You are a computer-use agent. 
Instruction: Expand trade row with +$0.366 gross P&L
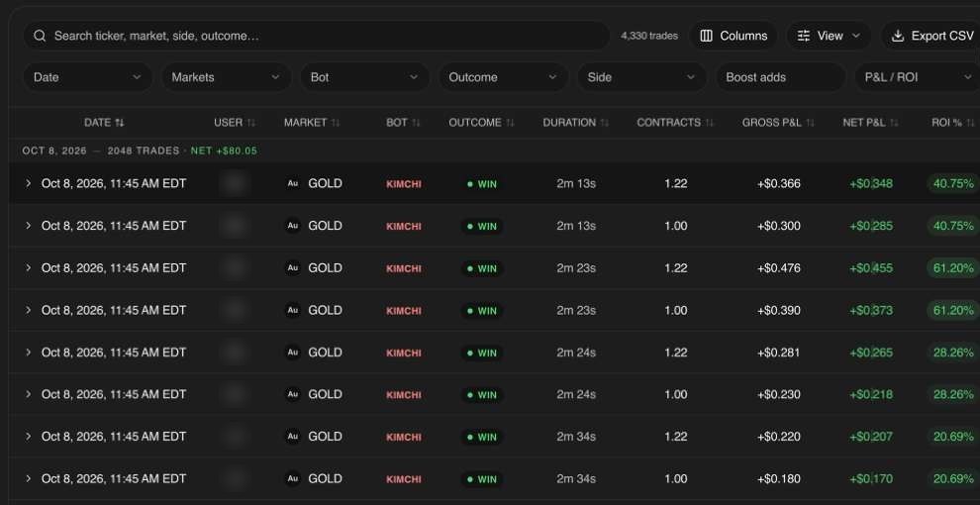pos(28,183)
